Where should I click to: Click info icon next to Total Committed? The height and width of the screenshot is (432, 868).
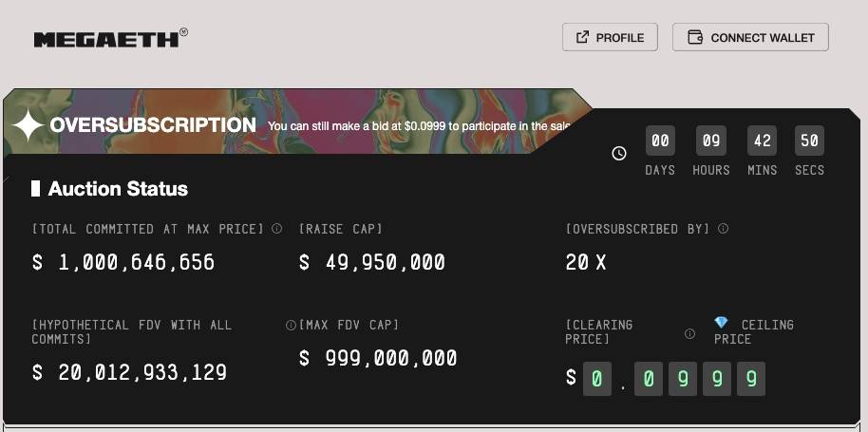click(276, 229)
